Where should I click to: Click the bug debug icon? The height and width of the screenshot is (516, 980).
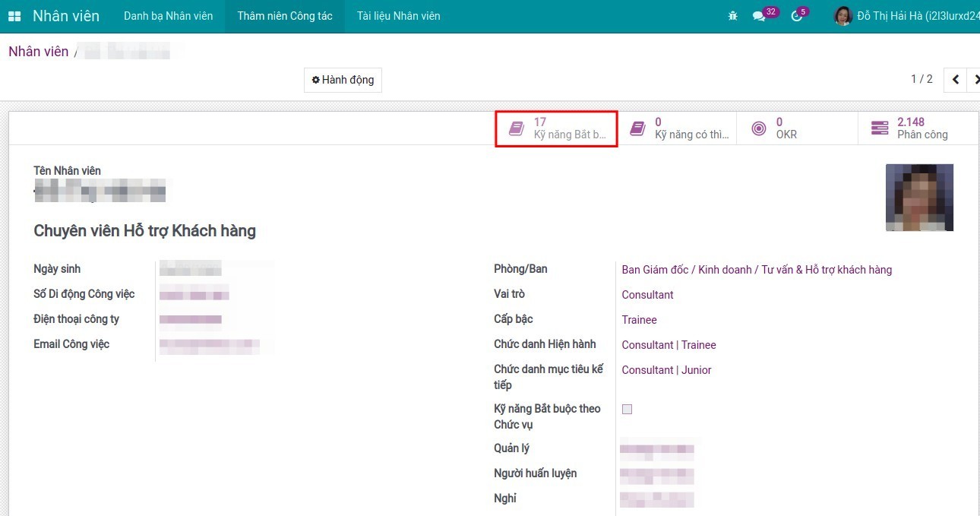(732, 16)
